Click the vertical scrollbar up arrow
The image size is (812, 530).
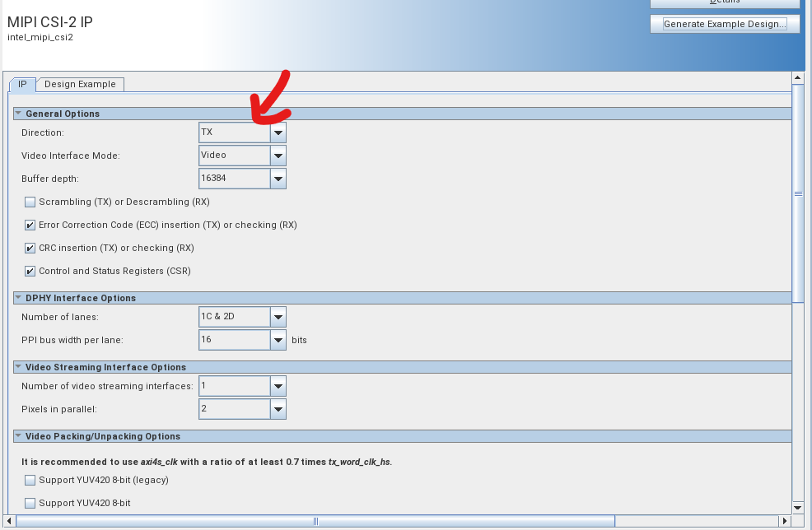pyautogui.click(x=797, y=77)
